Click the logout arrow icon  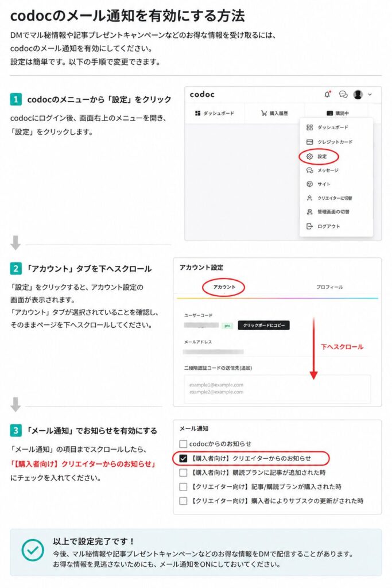pyautogui.click(x=309, y=226)
